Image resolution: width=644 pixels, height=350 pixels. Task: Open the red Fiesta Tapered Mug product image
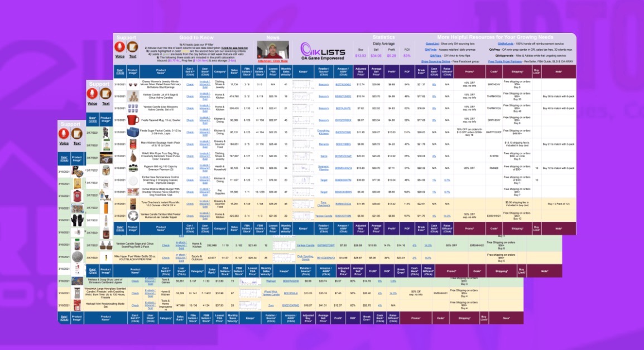133,119
